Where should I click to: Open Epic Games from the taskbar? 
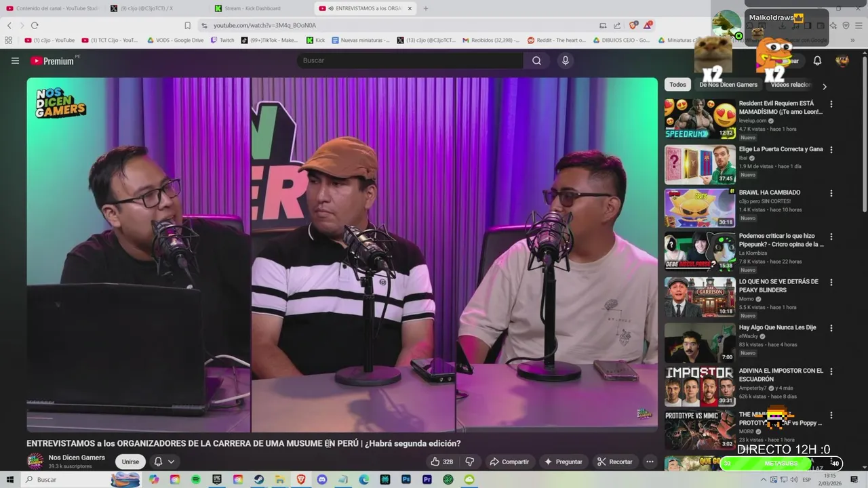[x=217, y=480]
